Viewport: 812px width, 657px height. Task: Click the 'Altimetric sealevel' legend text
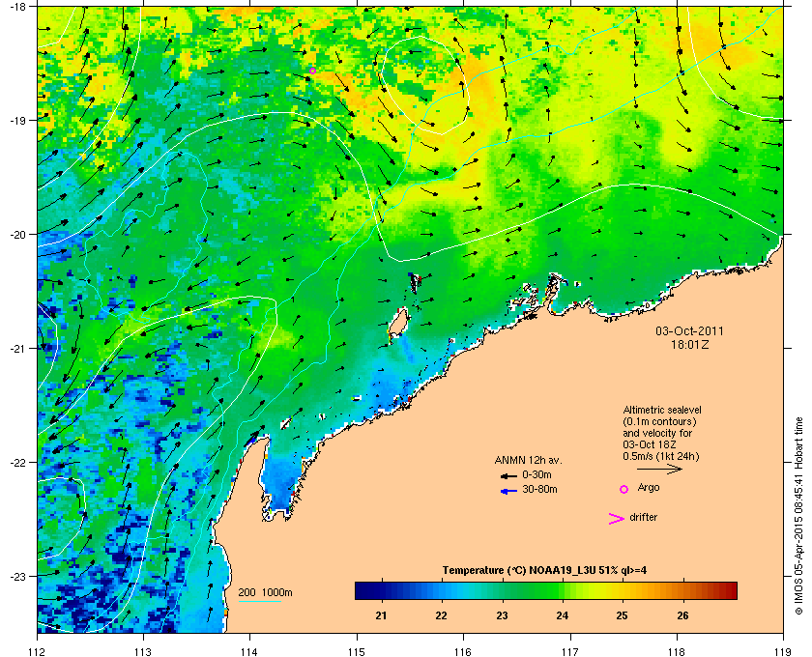coord(662,410)
